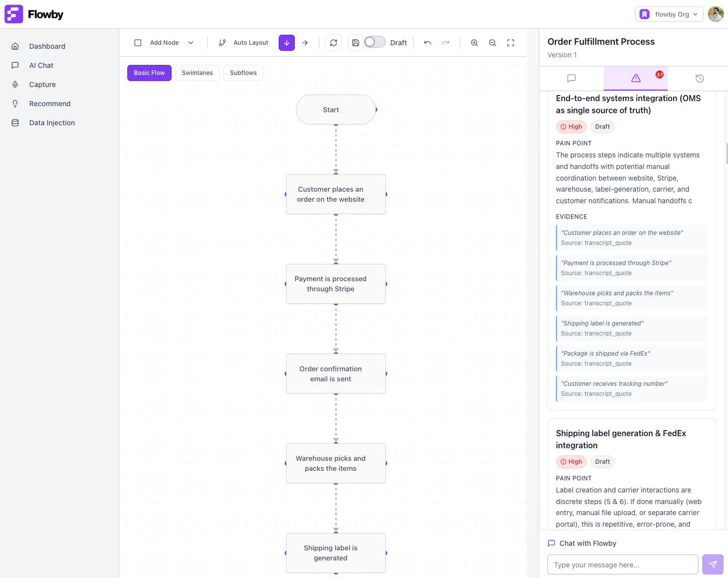Check the node selection checkbox in the toolbar
This screenshot has width=728, height=578.
click(138, 43)
